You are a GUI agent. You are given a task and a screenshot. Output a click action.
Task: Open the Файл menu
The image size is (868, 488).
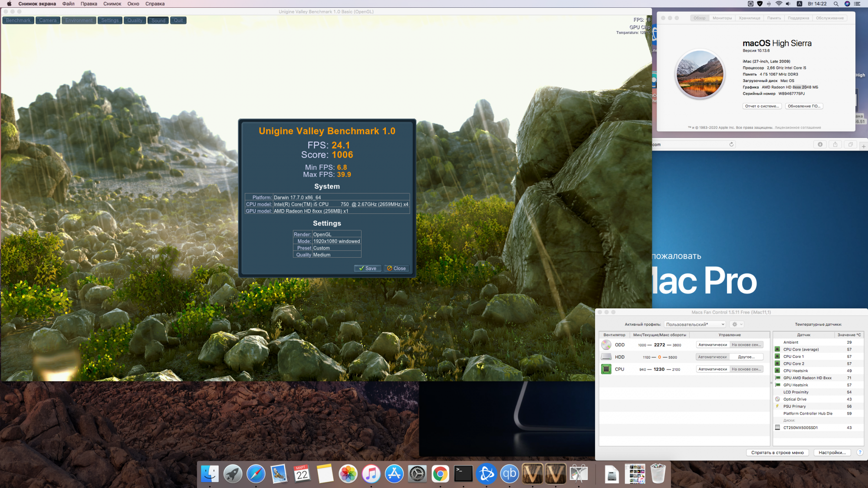tap(68, 4)
